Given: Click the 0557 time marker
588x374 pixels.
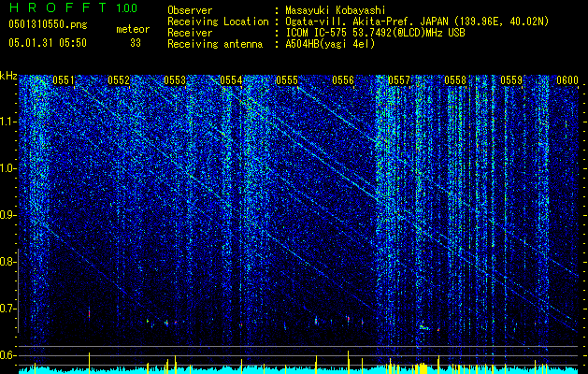Looking at the screenshot, I should click(x=399, y=80).
